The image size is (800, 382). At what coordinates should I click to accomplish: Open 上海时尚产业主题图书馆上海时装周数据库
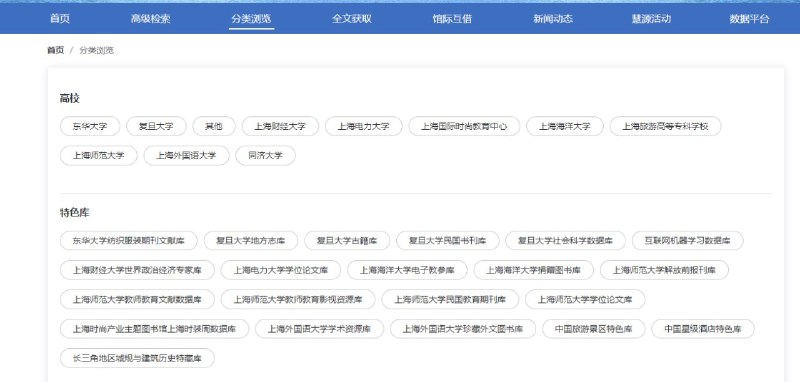(x=155, y=329)
